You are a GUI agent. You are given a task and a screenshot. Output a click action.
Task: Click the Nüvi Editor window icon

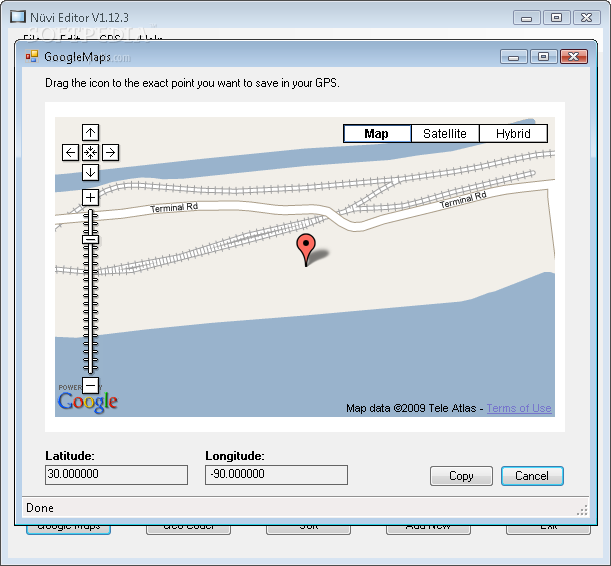(18, 17)
